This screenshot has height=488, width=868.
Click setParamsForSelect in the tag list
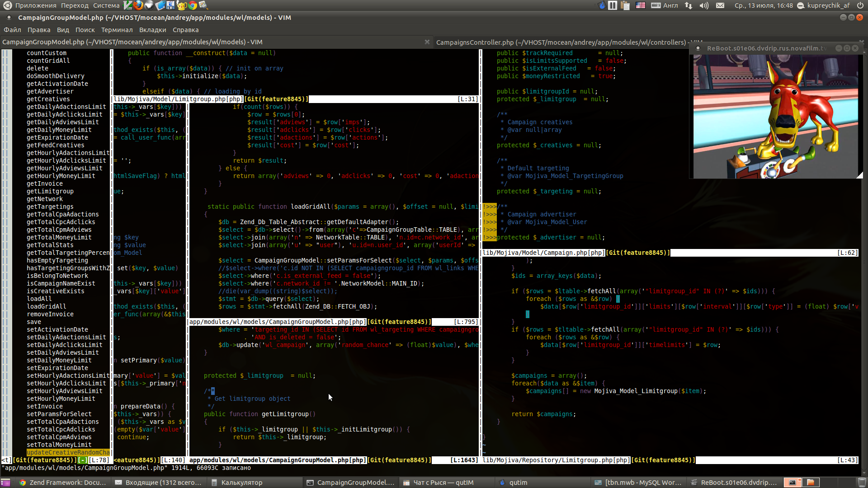coord(59,414)
